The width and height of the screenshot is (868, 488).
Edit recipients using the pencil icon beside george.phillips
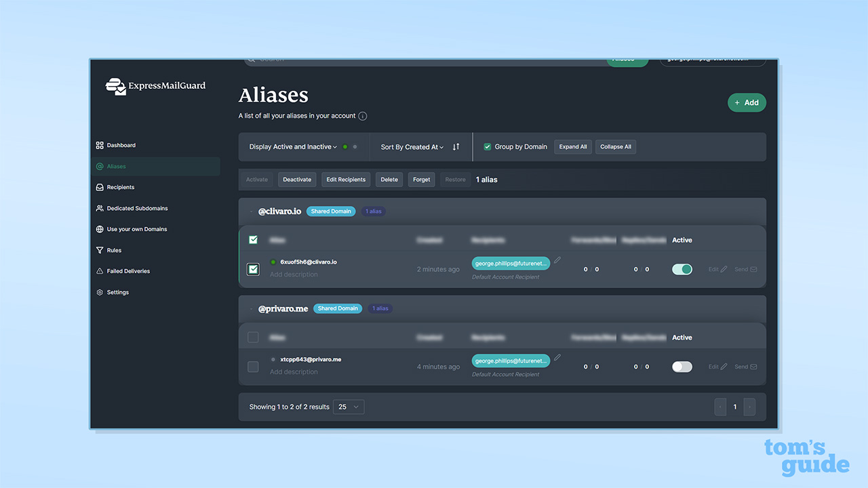click(x=557, y=260)
